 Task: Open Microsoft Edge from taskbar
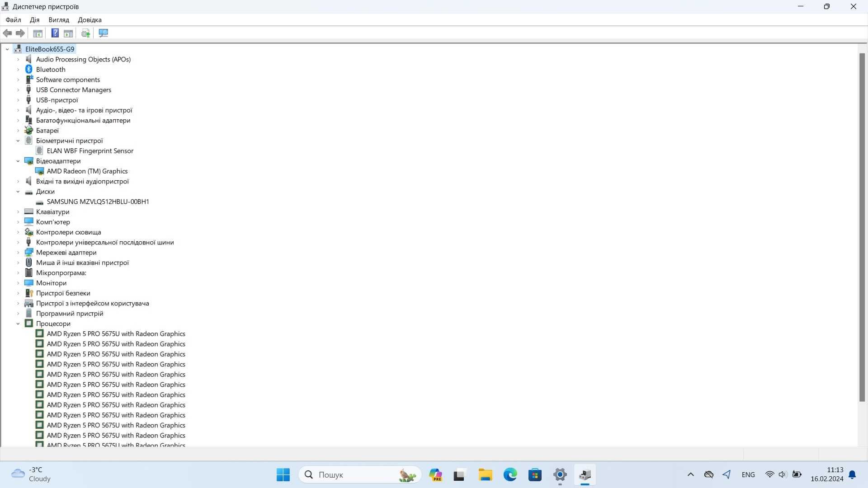(x=510, y=474)
